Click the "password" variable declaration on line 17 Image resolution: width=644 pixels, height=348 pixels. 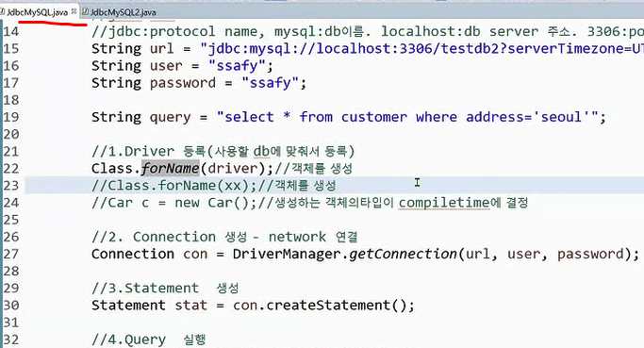pos(182,83)
